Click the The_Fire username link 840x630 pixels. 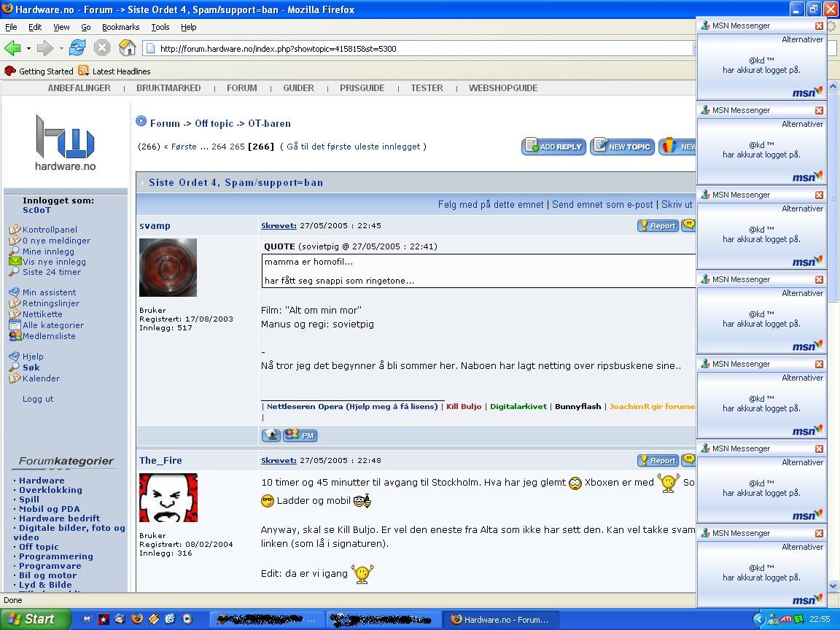pos(160,460)
